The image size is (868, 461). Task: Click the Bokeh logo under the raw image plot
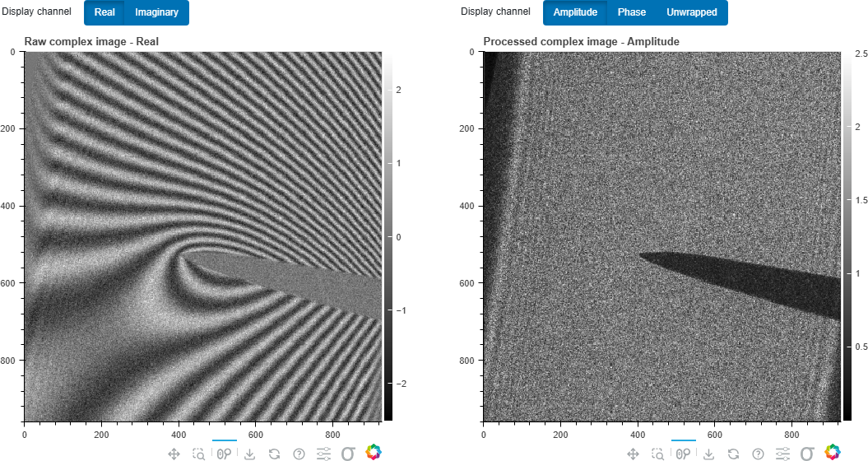click(374, 453)
